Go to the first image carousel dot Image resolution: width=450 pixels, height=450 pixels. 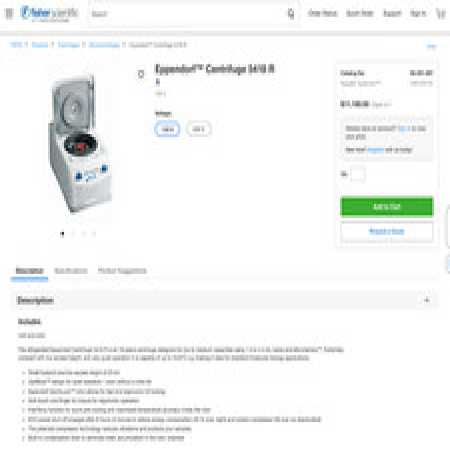[x=62, y=234]
